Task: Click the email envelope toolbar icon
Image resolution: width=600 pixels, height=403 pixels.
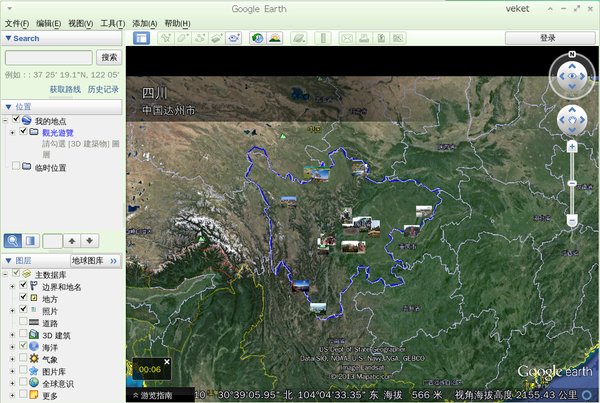Action: (x=348, y=38)
